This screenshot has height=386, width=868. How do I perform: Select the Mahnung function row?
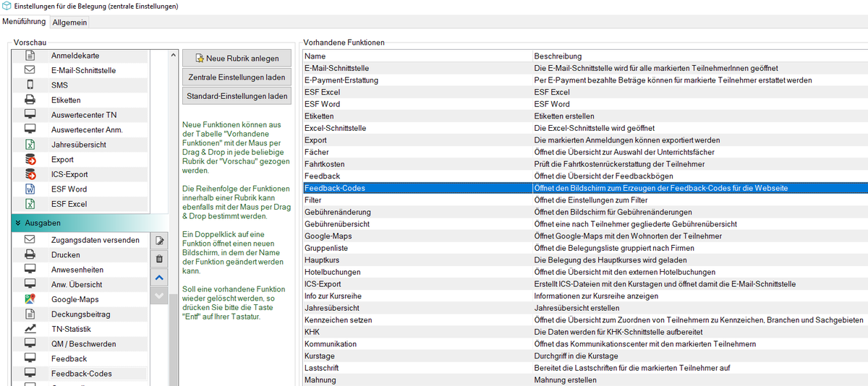(584, 379)
